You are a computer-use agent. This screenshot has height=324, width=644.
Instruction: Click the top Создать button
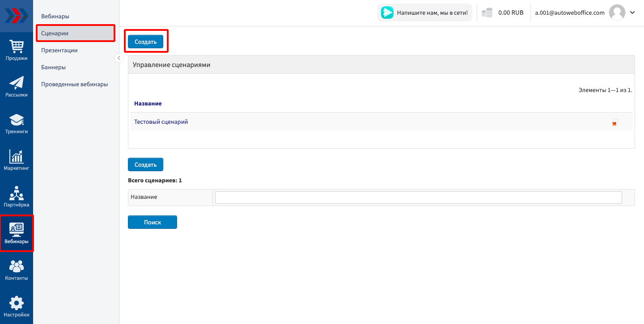click(145, 42)
